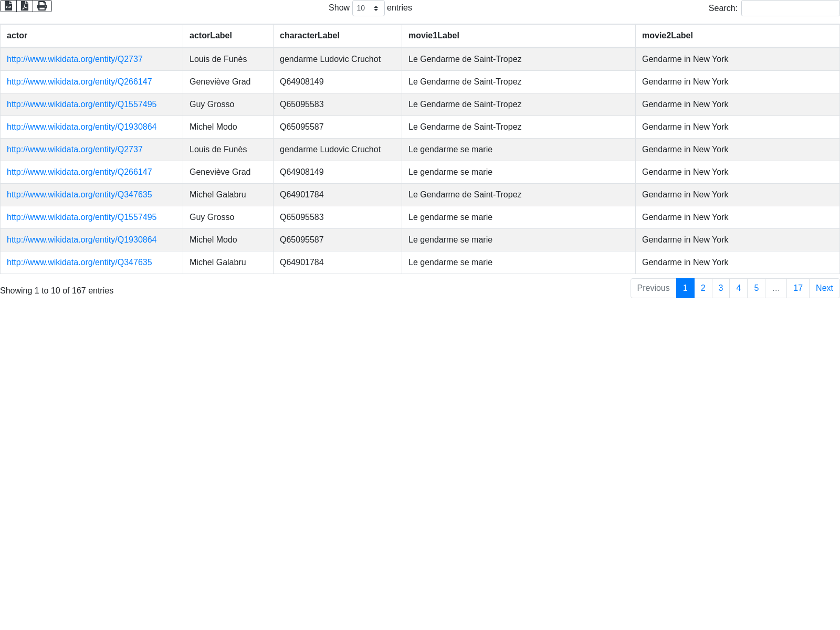840x630 pixels.
Task: Open first Q266147 entity link
Action: click(x=79, y=82)
